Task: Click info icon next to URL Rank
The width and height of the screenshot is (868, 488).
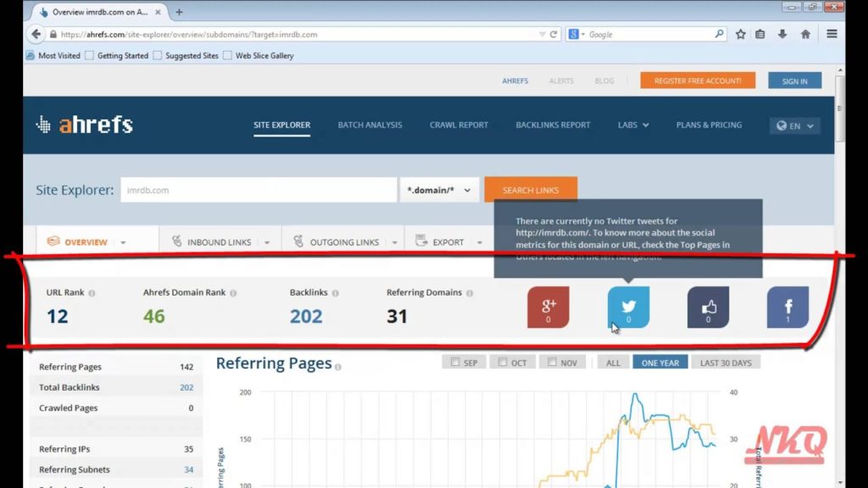Action: (92, 293)
